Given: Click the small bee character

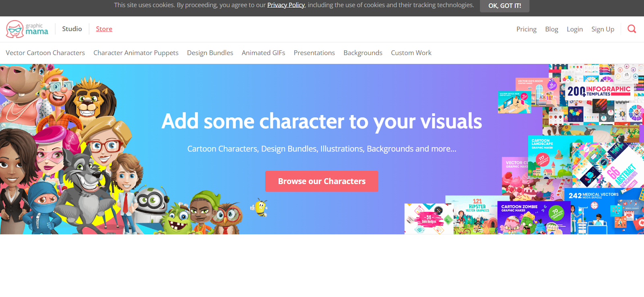Looking at the screenshot, I should [260, 208].
